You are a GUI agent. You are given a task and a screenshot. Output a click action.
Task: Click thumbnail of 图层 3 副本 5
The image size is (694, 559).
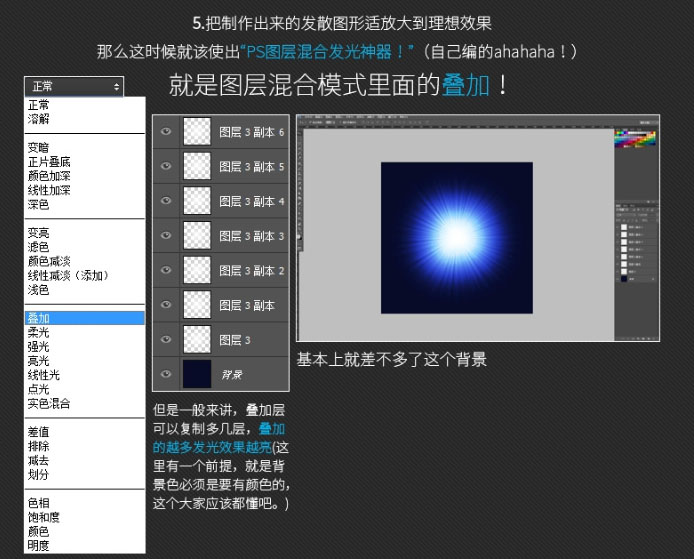coord(197,166)
